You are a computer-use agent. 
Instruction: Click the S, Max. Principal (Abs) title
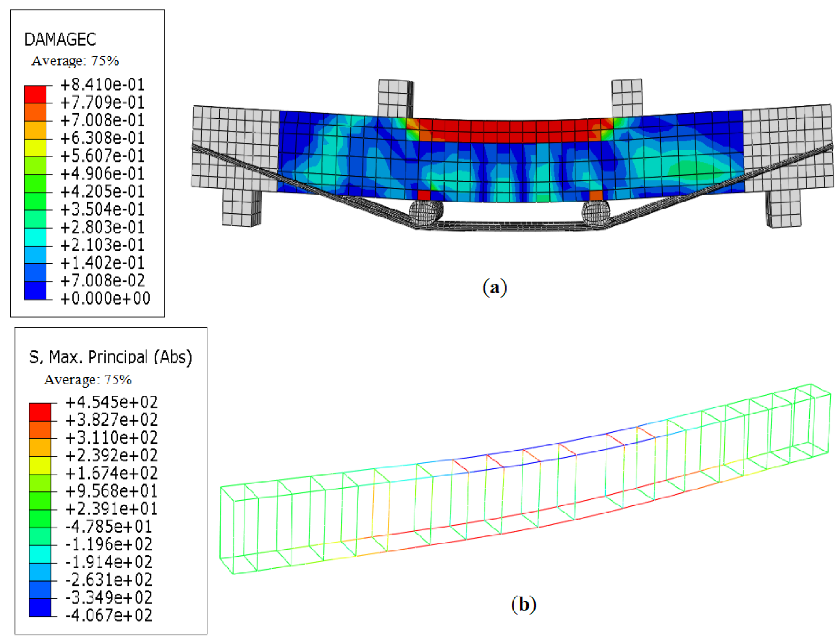[x=110, y=357]
